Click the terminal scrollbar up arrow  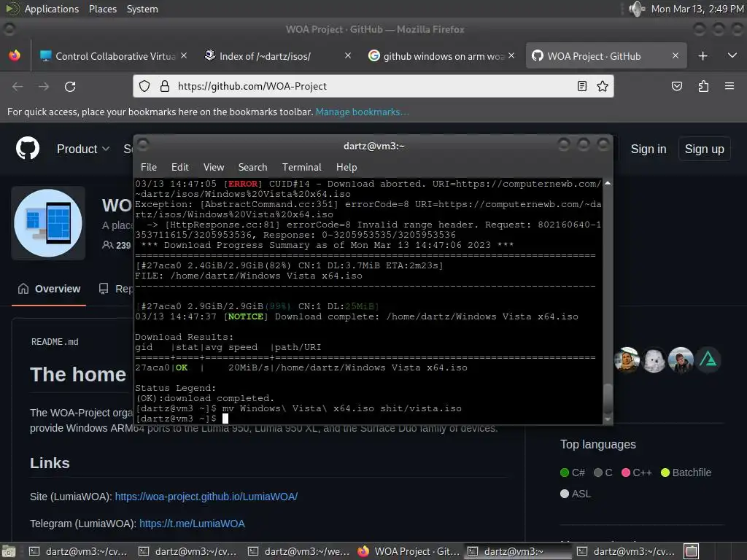point(608,183)
